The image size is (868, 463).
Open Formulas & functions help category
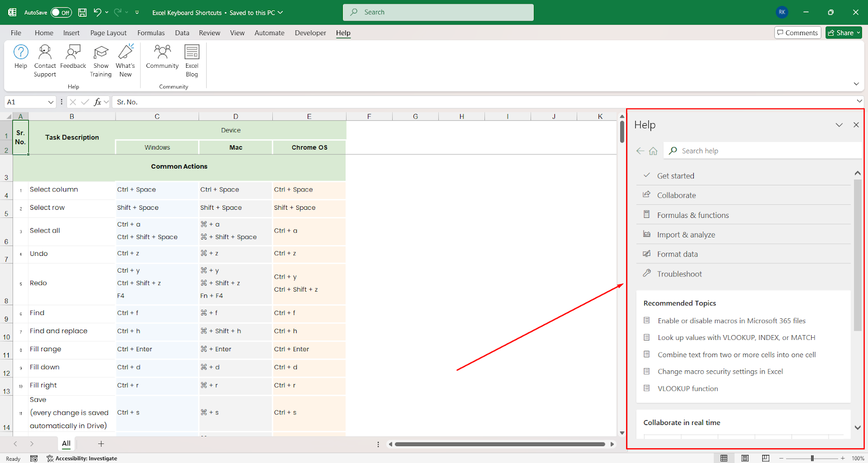pyautogui.click(x=743, y=215)
